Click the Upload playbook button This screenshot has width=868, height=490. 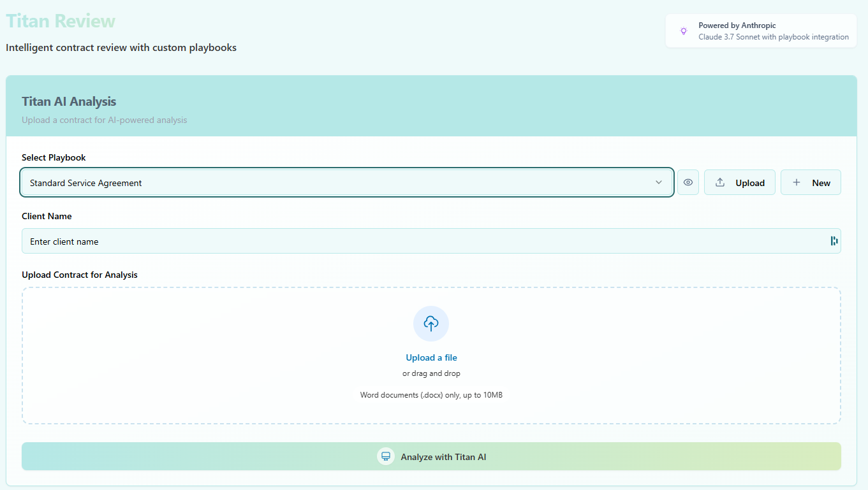click(740, 182)
